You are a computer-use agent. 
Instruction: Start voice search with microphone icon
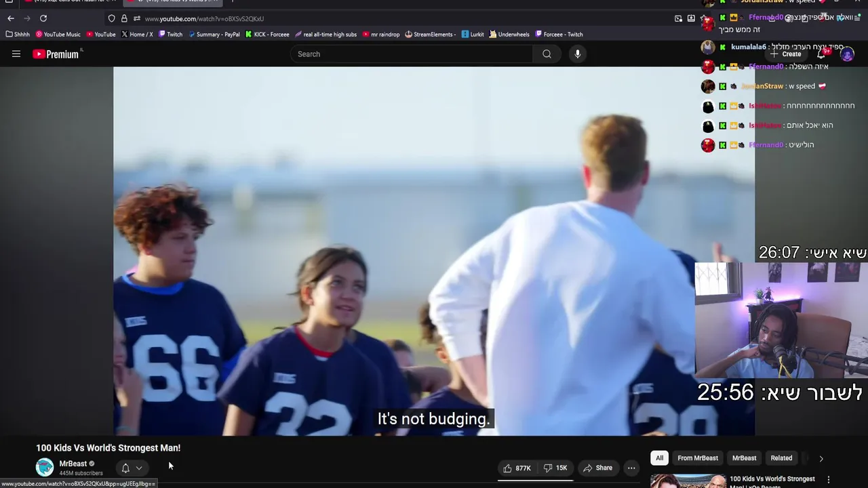(577, 54)
